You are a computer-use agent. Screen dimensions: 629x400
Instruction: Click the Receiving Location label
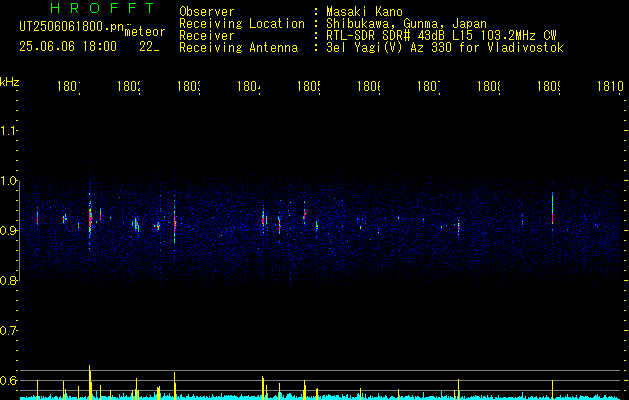click(x=242, y=24)
